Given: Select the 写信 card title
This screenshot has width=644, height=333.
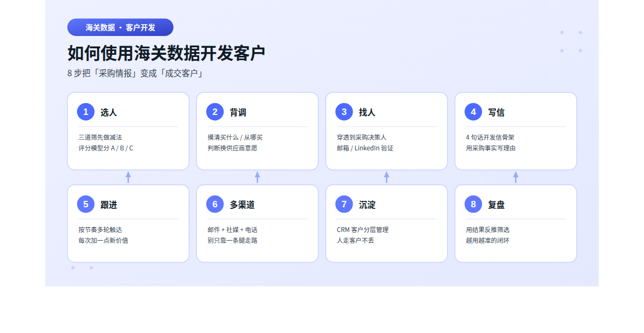Looking at the screenshot, I should coord(496,112).
